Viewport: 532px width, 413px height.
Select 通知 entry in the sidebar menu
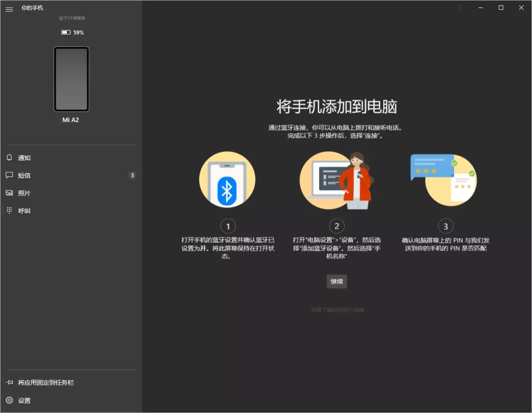[x=24, y=158]
